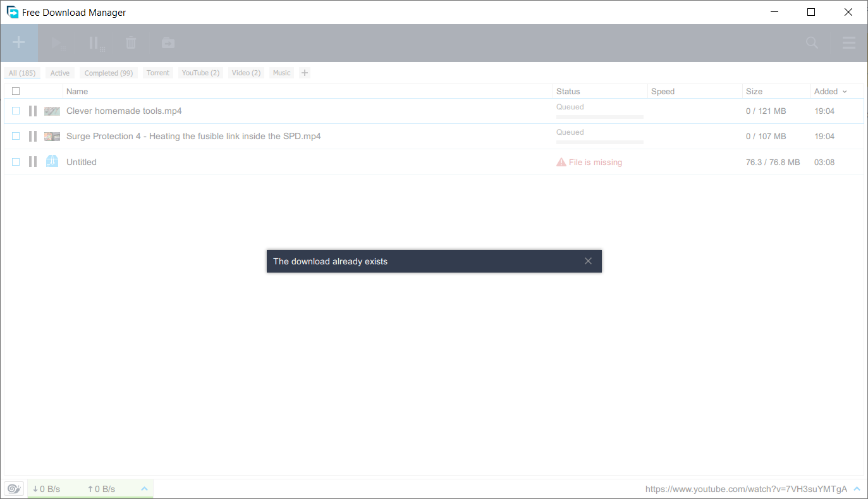The width and height of the screenshot is (868, 499).
Task: Pause the Surge Protection 4 download
Action: coord(33,136)
